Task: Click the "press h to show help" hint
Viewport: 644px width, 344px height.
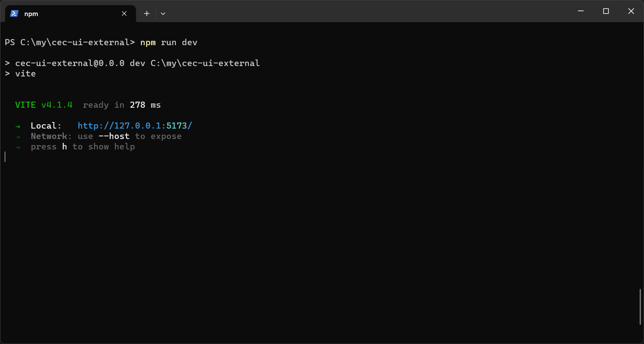Action: click(83, 147)
